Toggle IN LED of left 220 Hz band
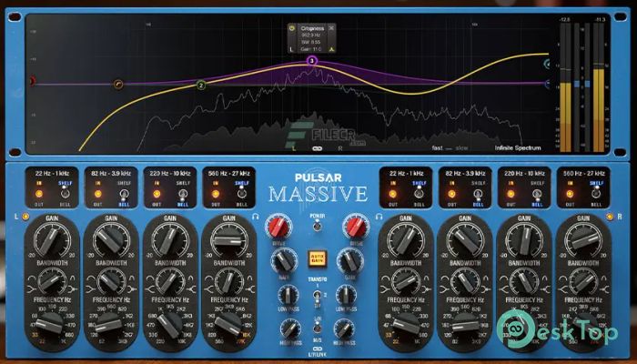 tap(157, 194)
